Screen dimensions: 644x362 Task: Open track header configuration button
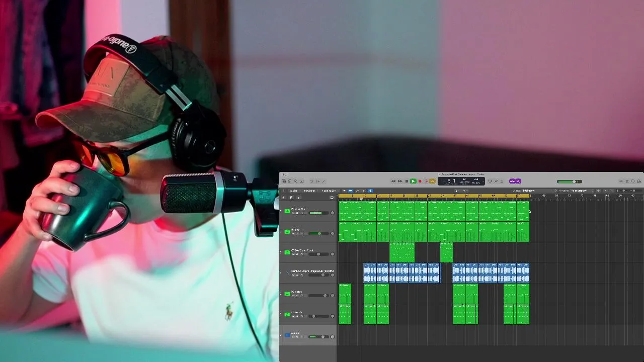click(332, 197)
